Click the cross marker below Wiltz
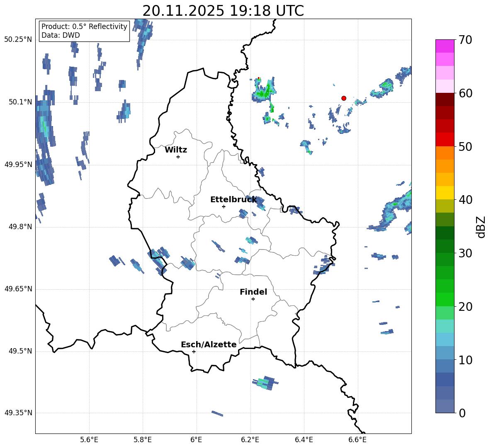Screen dimensions: 491x448 (178, 157)
